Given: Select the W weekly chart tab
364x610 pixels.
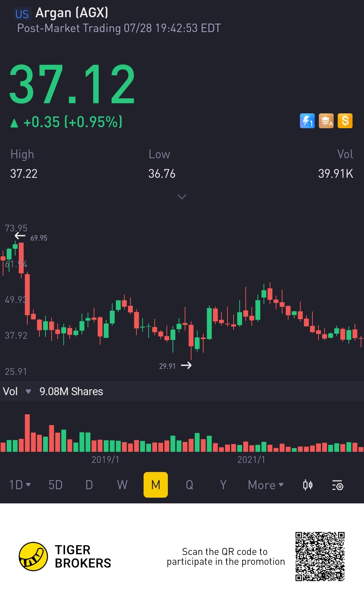Looking at the screenshot, I should [122, 485].
